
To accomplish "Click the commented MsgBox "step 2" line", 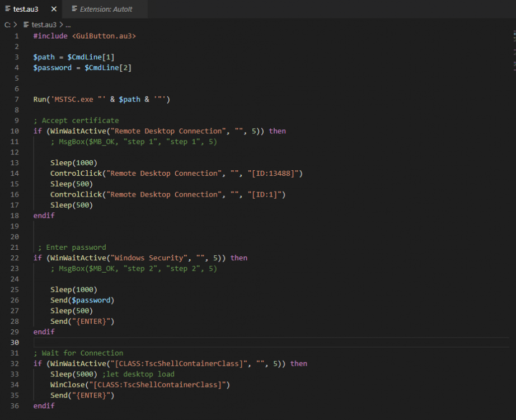I will click(134, 268).
